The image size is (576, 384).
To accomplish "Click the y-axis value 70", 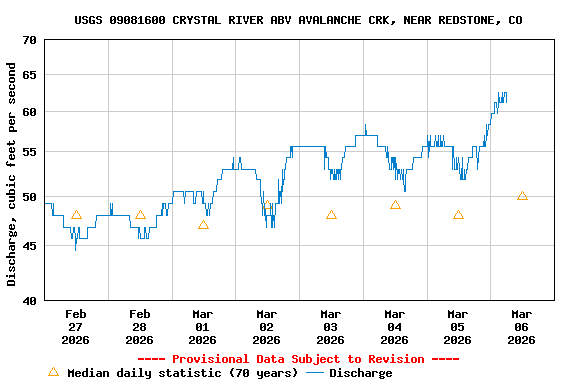I will coord(30,40).
